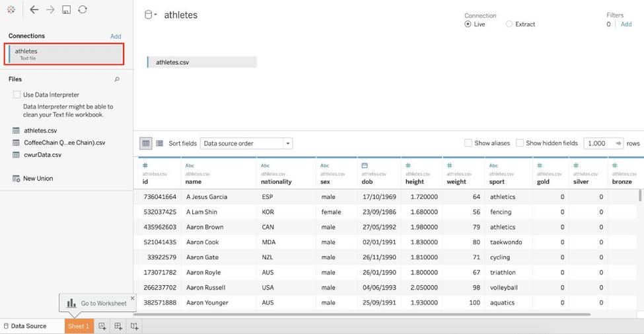Add a new connection
The width and height of the screenshot is (644, 334).
[116, 36]
